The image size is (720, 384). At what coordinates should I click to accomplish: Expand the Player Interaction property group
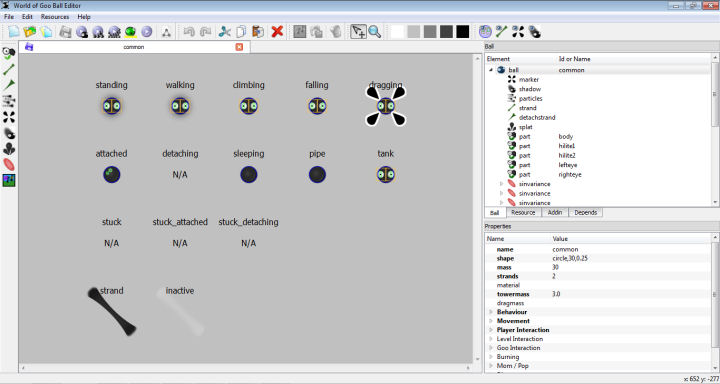pos(491,330)
